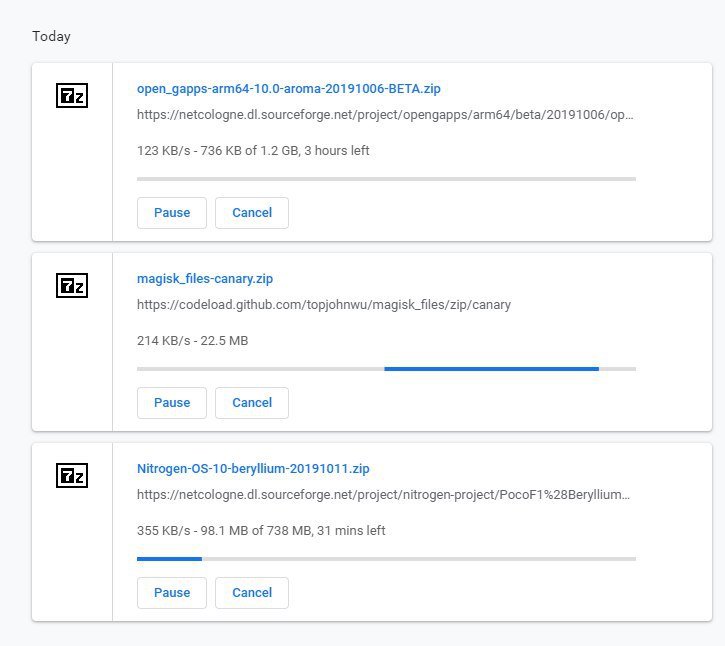This screenshot has height=646, width=725.
Task: Cancel the open_gapps download
Action: point(252,213)
